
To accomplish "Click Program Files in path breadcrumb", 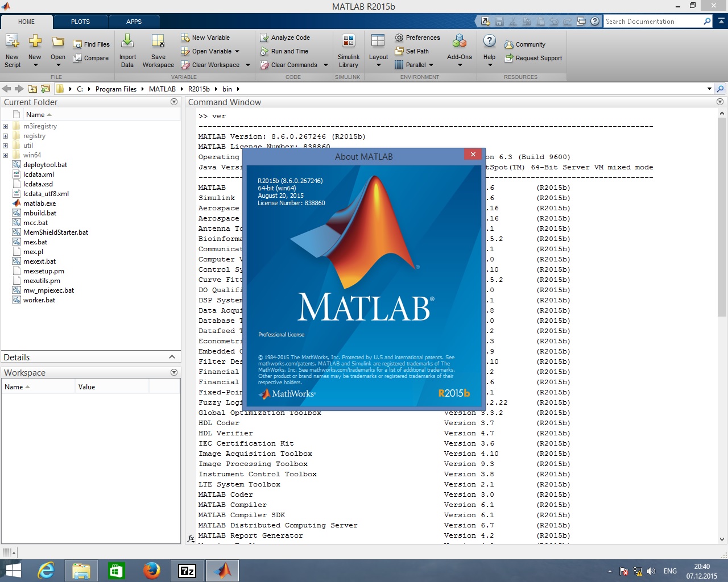I will point(116,89).
